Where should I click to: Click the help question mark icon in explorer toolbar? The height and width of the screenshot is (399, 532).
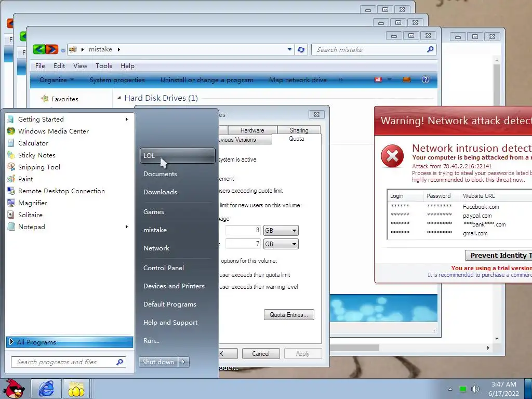point(425,79)
